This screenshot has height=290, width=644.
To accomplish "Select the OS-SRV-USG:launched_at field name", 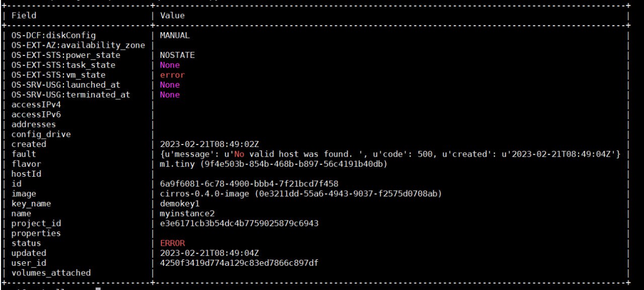I will point(66,85).
